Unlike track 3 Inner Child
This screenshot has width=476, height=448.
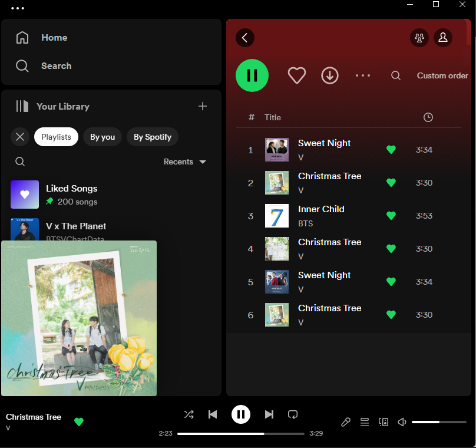[x=391, y=216]
